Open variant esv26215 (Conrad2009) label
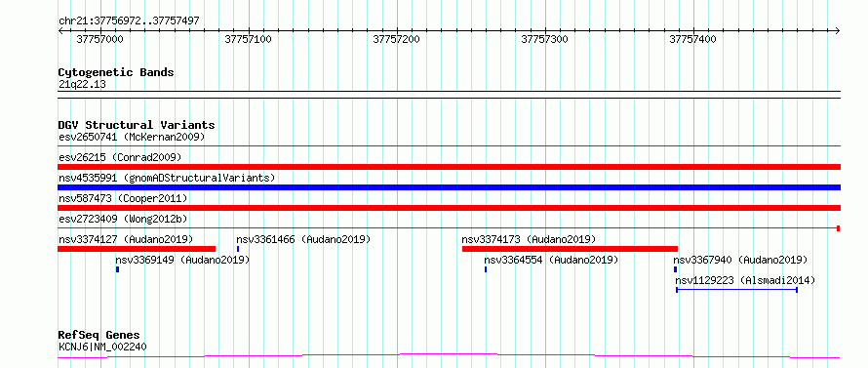Screen dimensions: 868x368 120,157
